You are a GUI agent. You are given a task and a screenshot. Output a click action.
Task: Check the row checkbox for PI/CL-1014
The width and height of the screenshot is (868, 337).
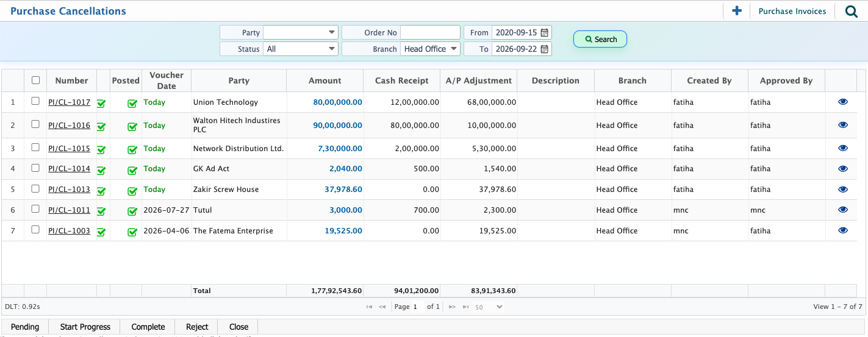click(35, 168)
